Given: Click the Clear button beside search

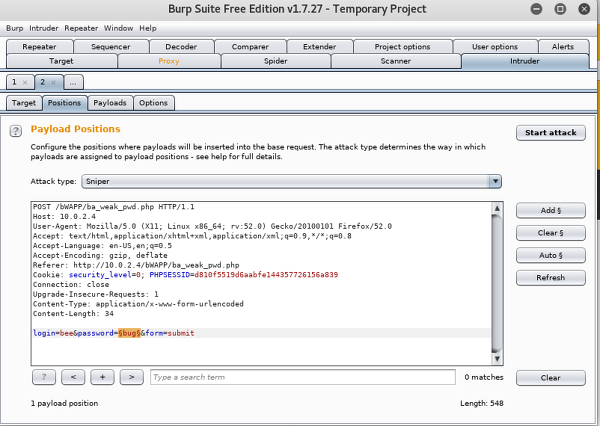Looking at the screenshot, I should pos(551,378).
